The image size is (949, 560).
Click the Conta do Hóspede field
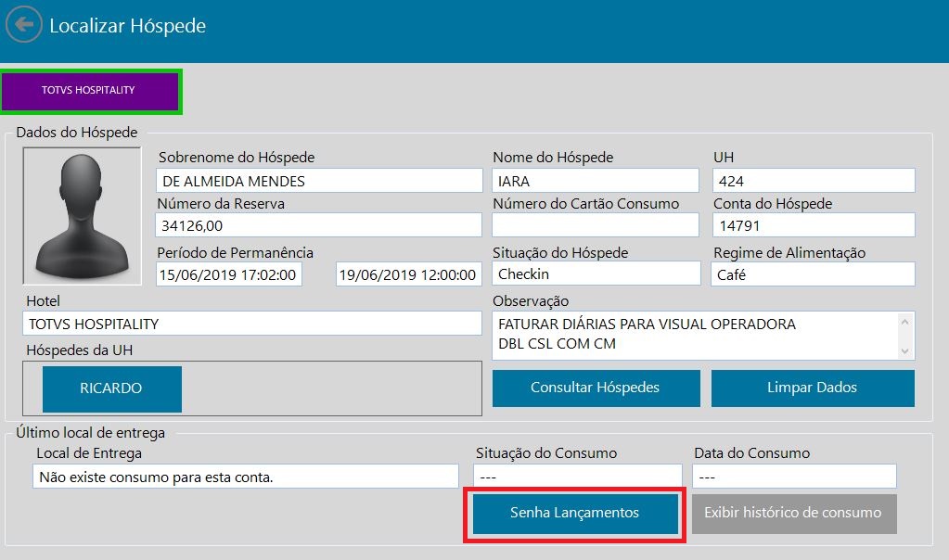pos(814,225)
